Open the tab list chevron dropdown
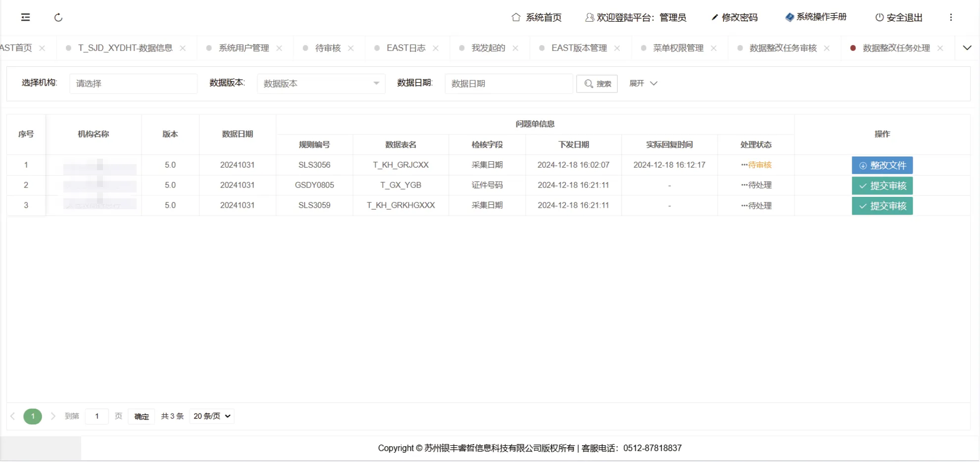Image resolution: width=980 pixels, height=462 pixels. (967, 48)
